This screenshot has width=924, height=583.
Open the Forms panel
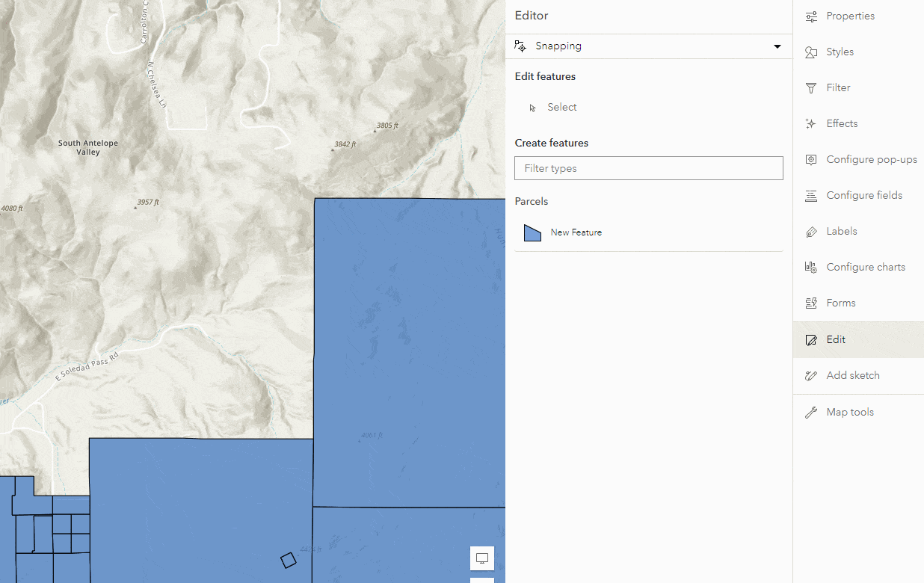point(840,303)
